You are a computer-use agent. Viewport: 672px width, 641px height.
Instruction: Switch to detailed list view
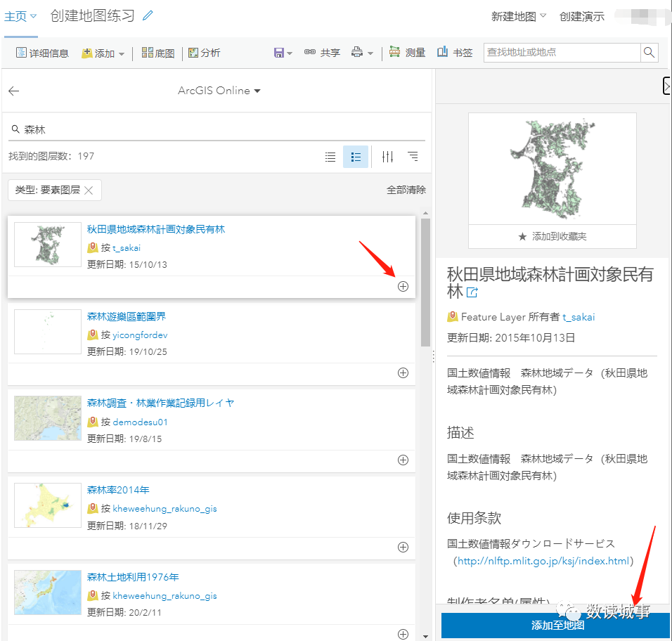point(356,157)
